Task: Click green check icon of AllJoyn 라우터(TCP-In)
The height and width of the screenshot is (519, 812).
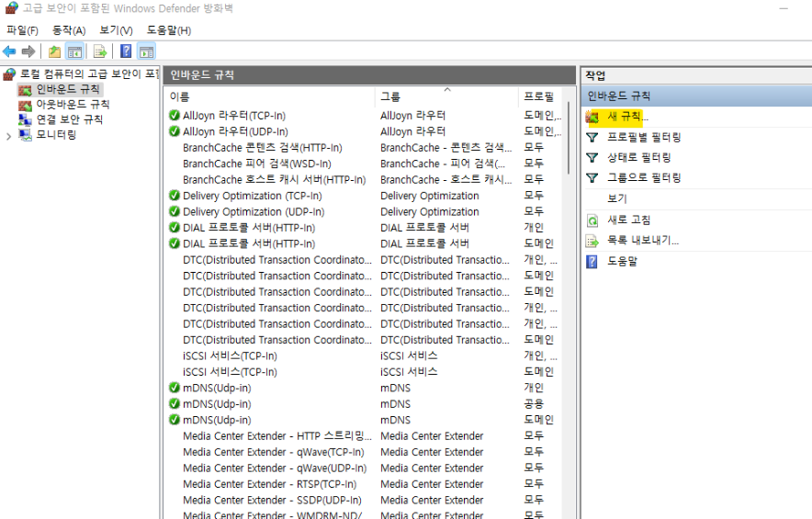Action: click(x=175, y=115)
